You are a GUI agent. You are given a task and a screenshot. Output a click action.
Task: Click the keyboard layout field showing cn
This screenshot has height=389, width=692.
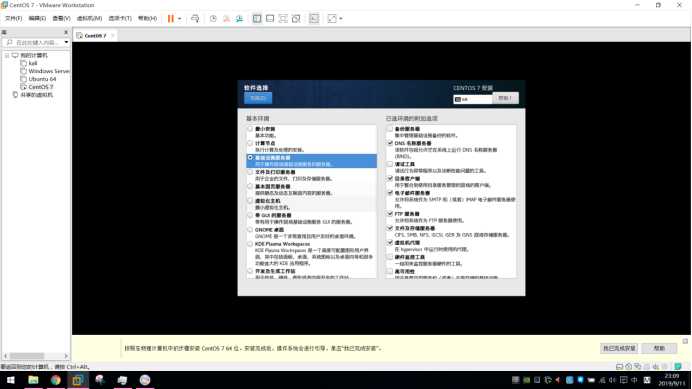tap(473, 99)
